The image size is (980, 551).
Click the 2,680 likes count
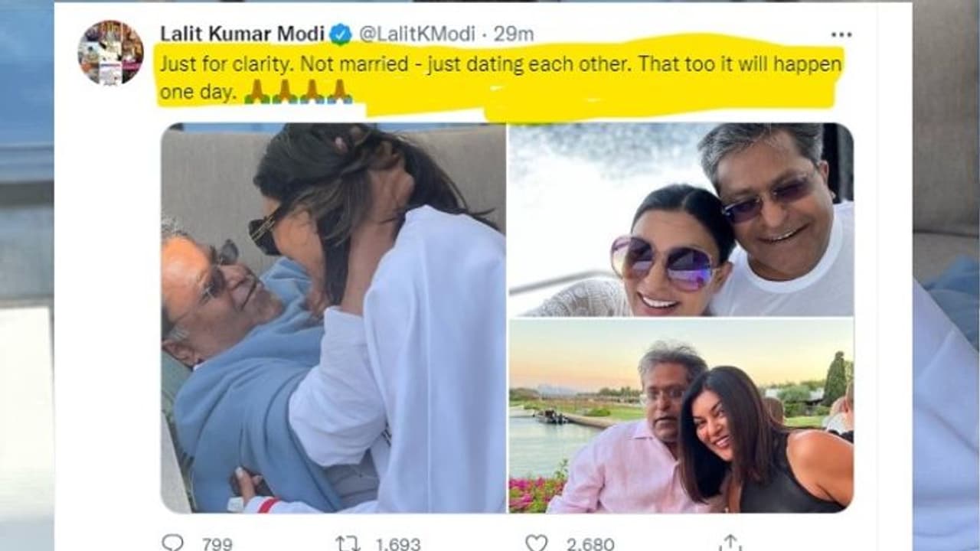[x=590, y=544]
